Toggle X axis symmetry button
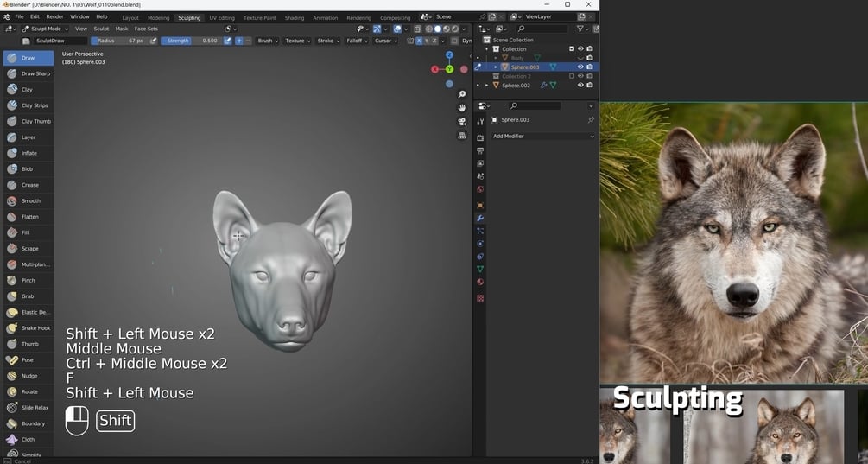The height and width of the screenshot is (464, 868). [x=419, y=41]
